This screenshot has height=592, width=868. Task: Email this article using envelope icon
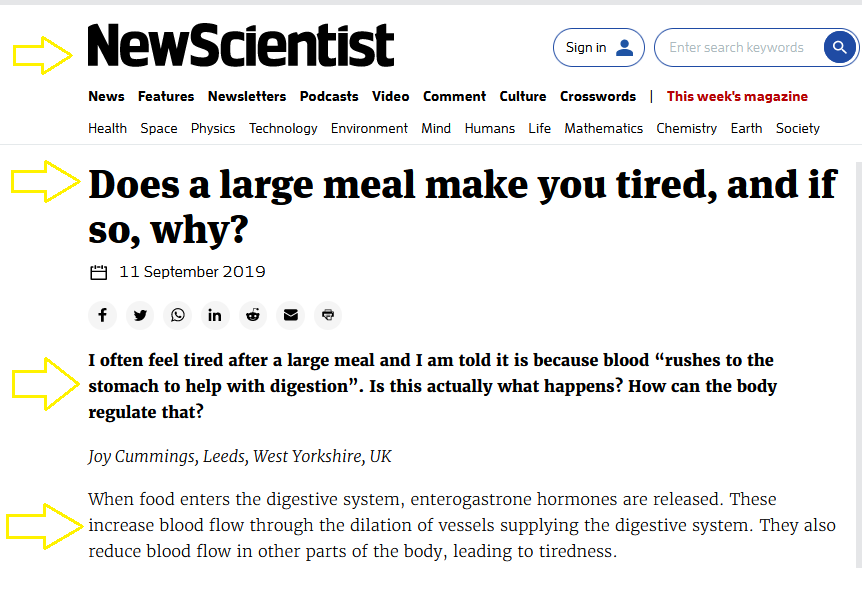click(x=290, y=315)
